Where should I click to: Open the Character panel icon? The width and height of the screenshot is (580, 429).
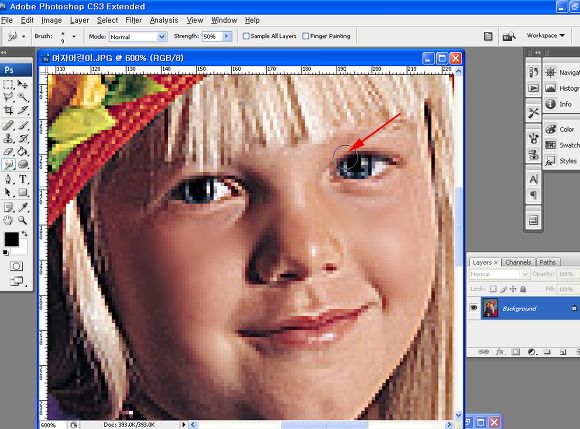point(533,179)
